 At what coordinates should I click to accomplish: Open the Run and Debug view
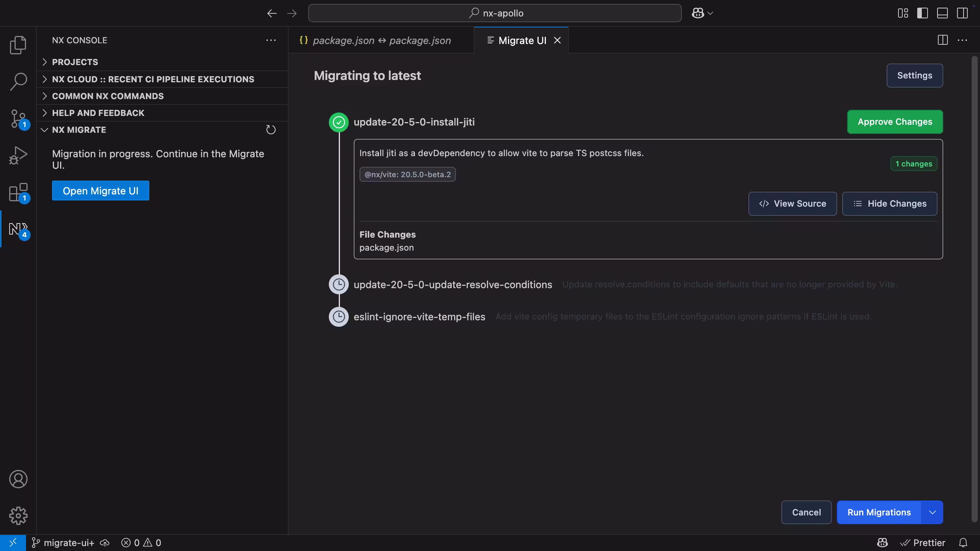(18, 155)
